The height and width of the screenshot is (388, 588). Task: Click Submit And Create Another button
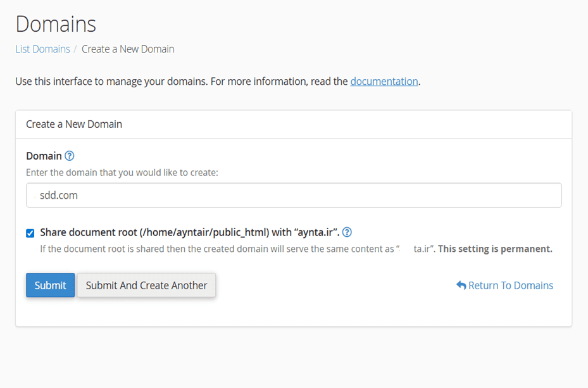coord(146,285)
